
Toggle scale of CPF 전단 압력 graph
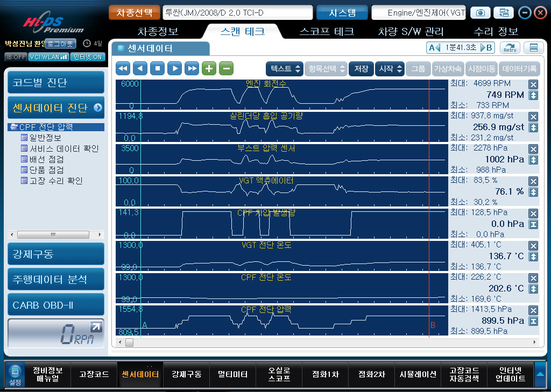click(533, 321)
